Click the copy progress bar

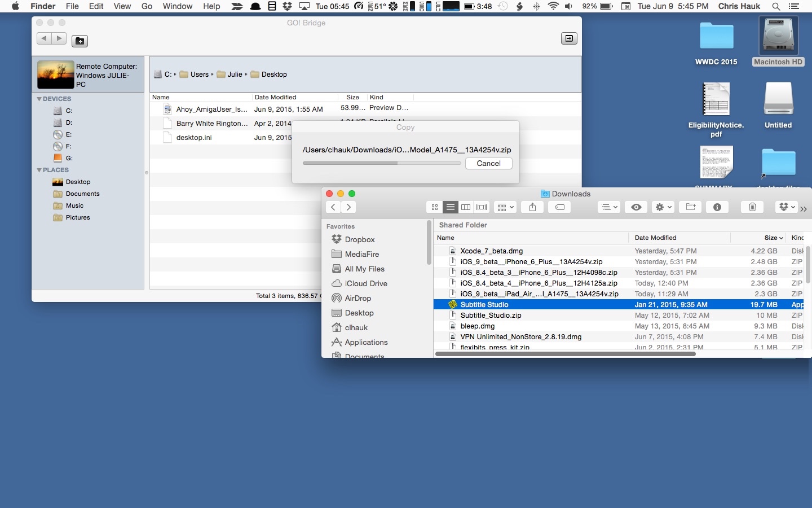click(382, 163)
